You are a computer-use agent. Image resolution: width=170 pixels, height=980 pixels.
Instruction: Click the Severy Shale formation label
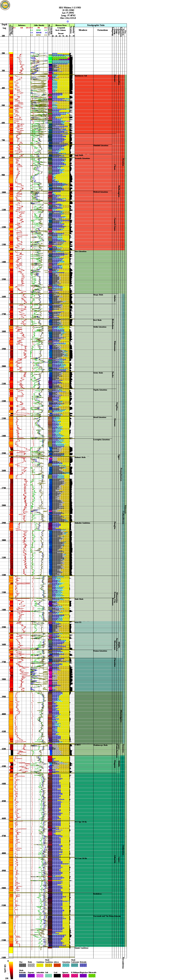[98, 373]
